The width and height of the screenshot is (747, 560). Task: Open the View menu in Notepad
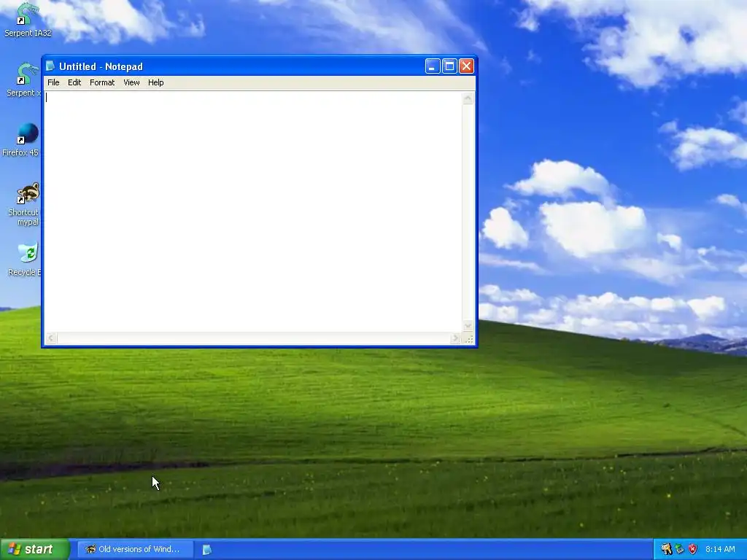tap(131, 82)
